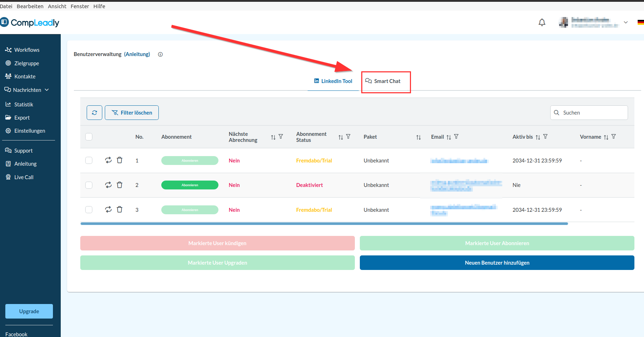The width and height of the screenshot is (644, 337).
Task: Open the Bearbeiten menu
Action: 30,6
